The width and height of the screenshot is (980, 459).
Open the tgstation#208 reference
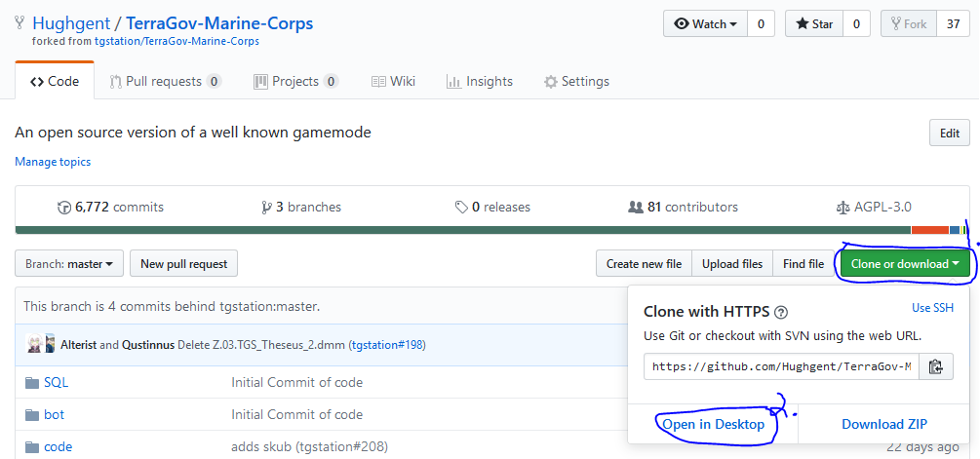[x=342, y=447]
